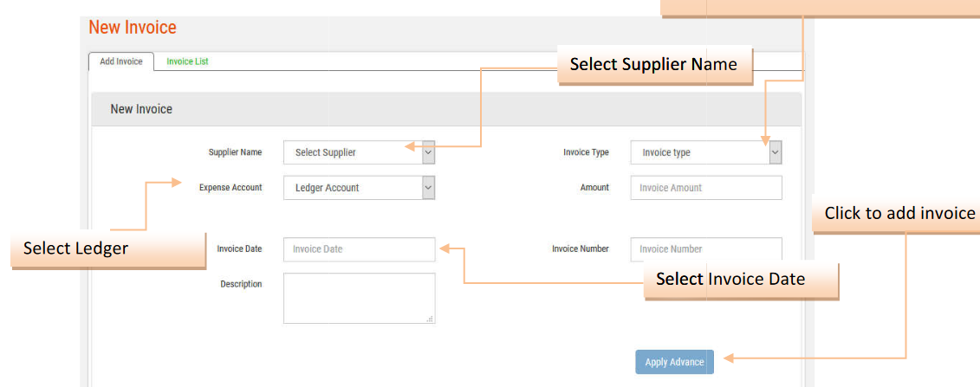Expand the Ledger Account dropdown
The image size is (980, 387).
(x=359, y=188)
